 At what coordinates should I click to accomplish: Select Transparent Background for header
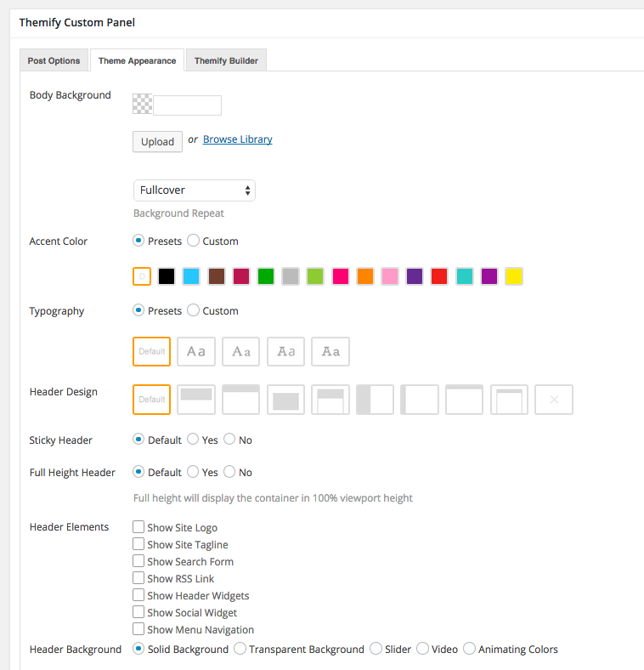(x=240, y=648)
